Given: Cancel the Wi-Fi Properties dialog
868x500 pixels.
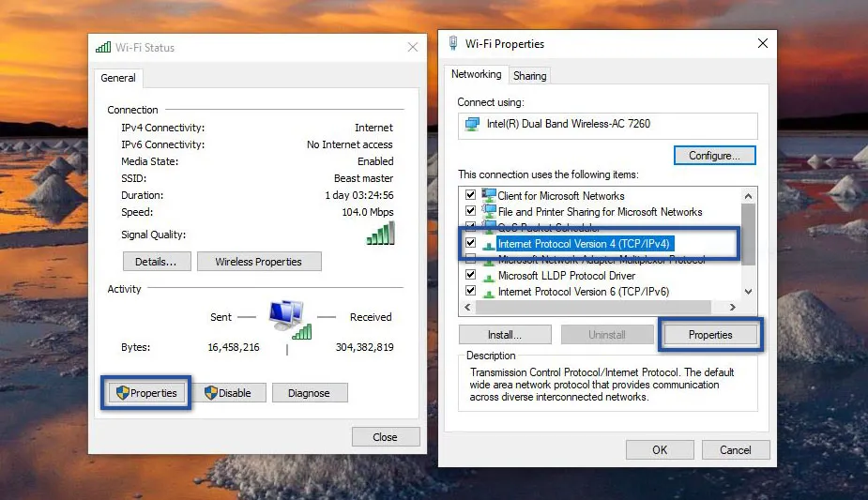Looking at the screenshot, I should (736, 449).
